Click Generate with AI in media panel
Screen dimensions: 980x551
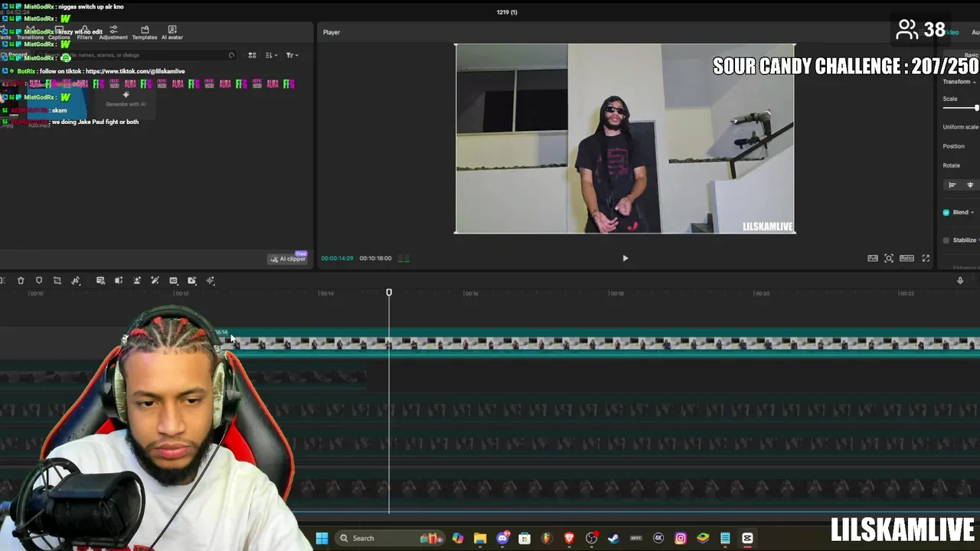(x=126, y=99)
